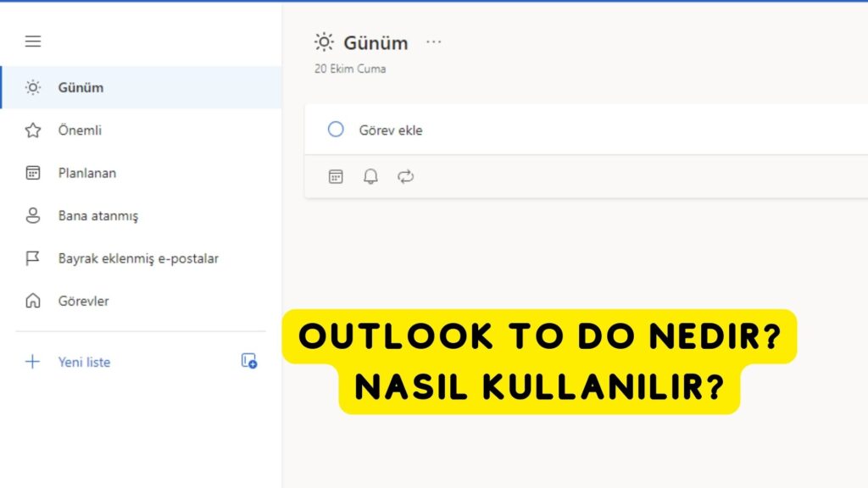868x488 pixels.
Task: Select the 20 Ekim Cuma date label
Action: click(348, 69)
